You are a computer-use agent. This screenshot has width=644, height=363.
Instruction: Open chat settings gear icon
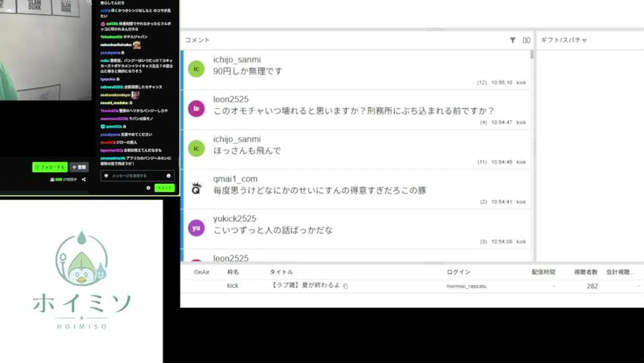[x=148, y=188]
